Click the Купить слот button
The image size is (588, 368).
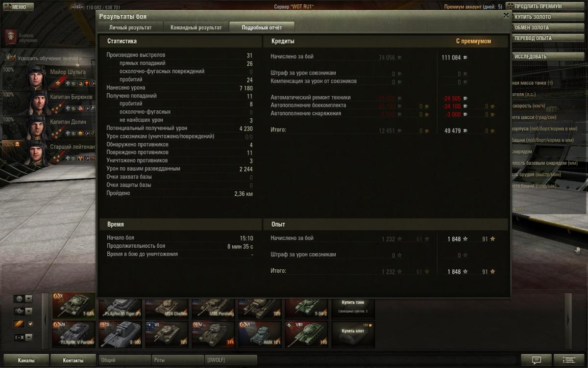(x=353, y=331)
